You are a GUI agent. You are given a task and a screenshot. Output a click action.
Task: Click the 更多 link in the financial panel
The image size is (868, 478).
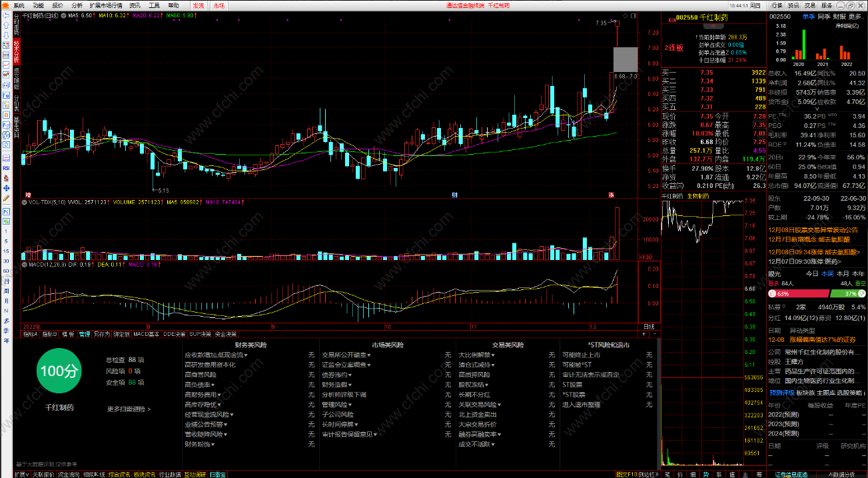[857, 17]
